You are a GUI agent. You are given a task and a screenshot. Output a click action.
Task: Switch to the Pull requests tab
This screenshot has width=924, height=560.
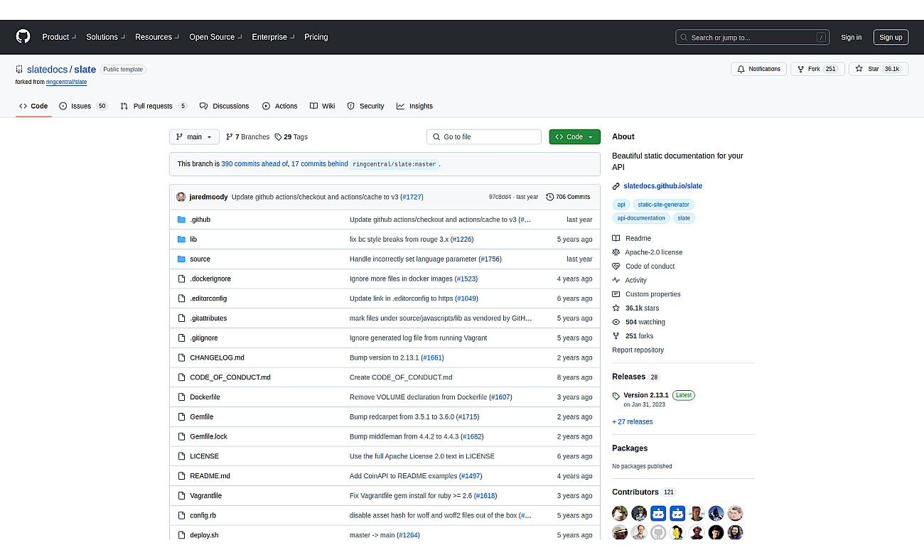coord(154,106)
